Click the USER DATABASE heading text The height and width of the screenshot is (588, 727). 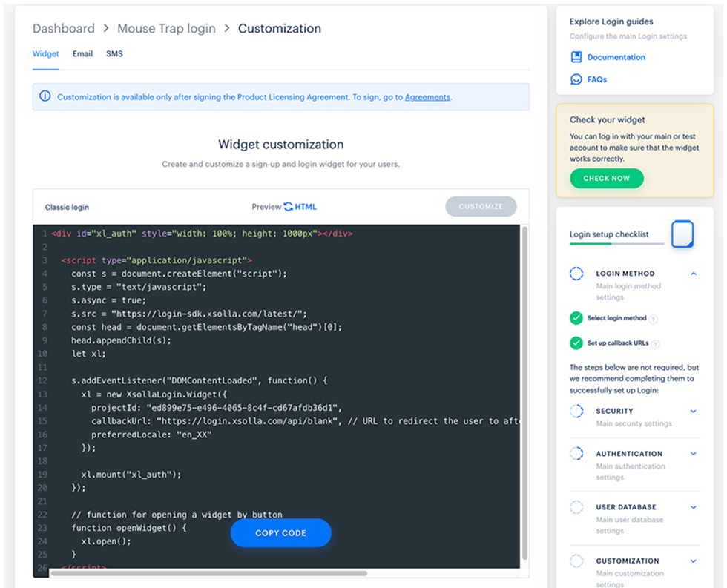[626, 507]
